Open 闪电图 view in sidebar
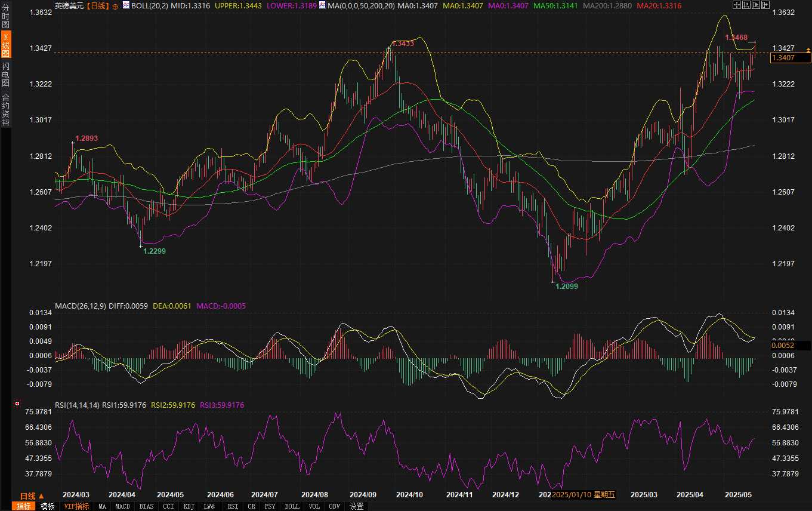 (6, 74)
